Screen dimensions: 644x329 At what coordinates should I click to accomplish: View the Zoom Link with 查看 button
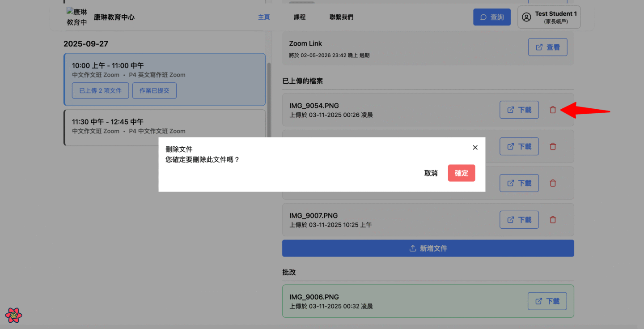[x=547, y=47]
